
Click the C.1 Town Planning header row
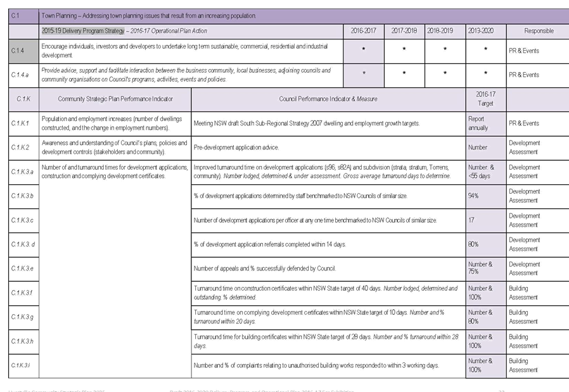[285, 15]
